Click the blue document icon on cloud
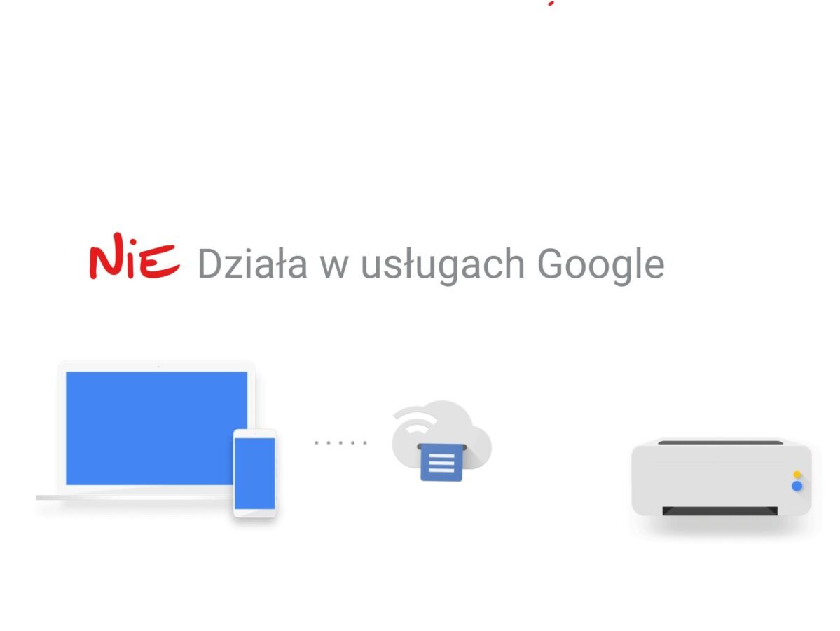 (442, 462)
